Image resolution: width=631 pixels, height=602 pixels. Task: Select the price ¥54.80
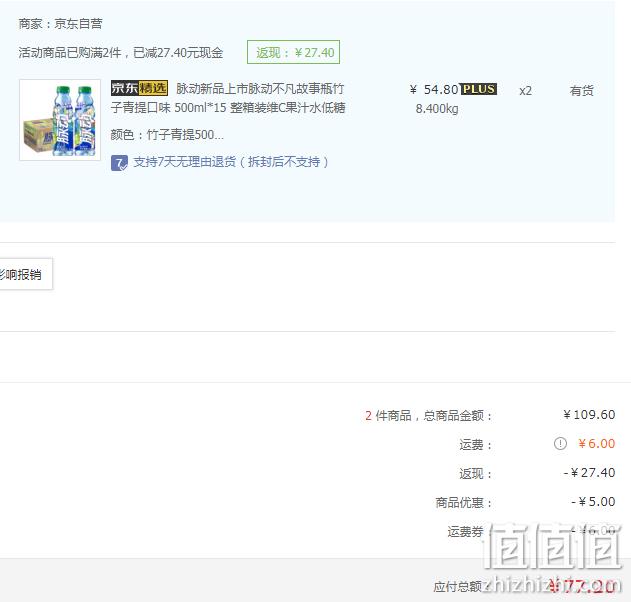(x=434, y=89)
